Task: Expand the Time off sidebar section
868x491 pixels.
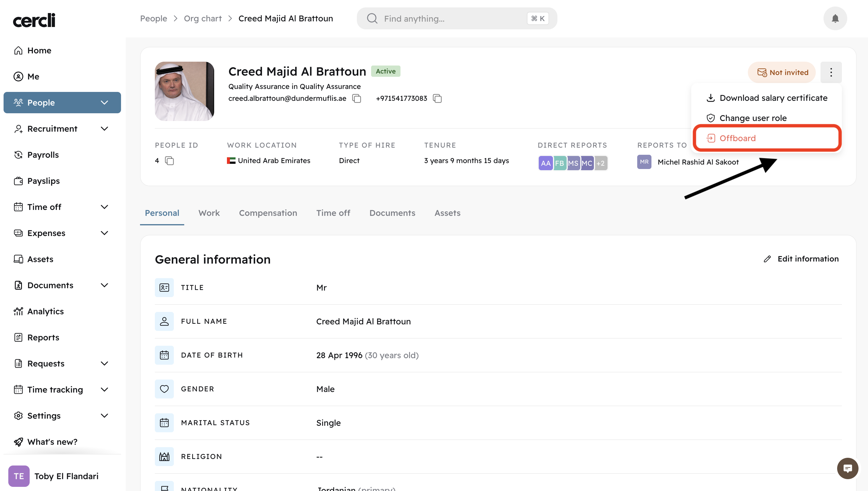Action: coord(105,207)
